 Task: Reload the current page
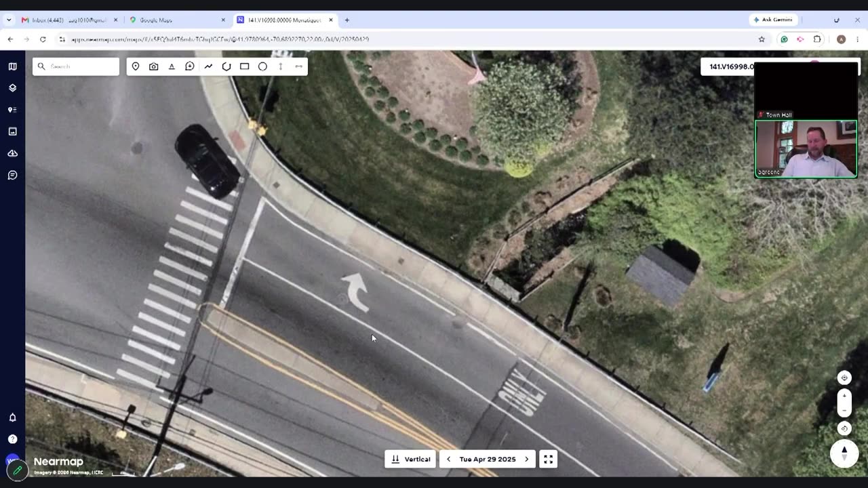click(x=43, y=39)
